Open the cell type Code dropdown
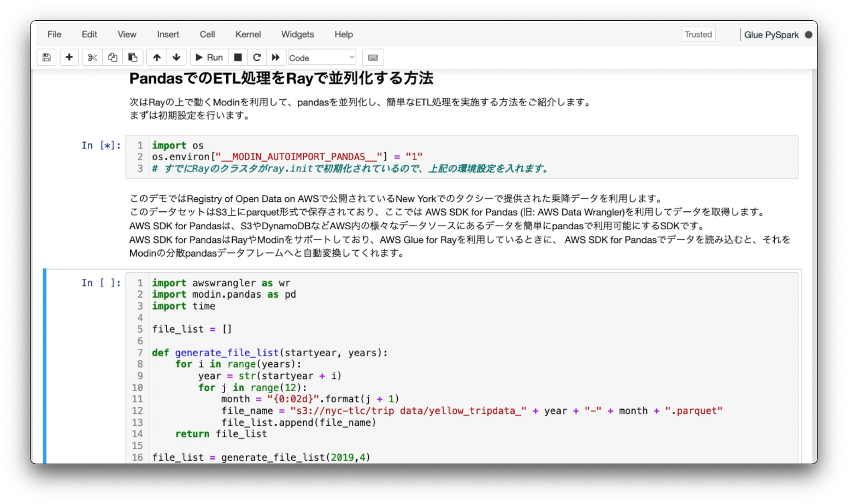This screenshot has height=504, width=848. 322,57
